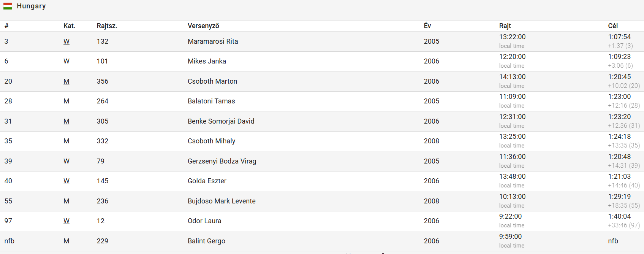Open W category link for Golda Eszter
Viewport: 644px width, 254px height.
[x=66, y=181]
